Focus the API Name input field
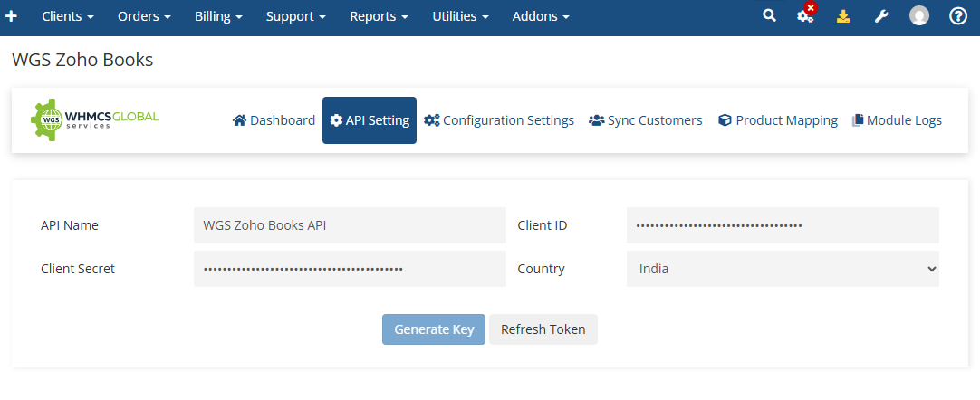 pos(350,225)
